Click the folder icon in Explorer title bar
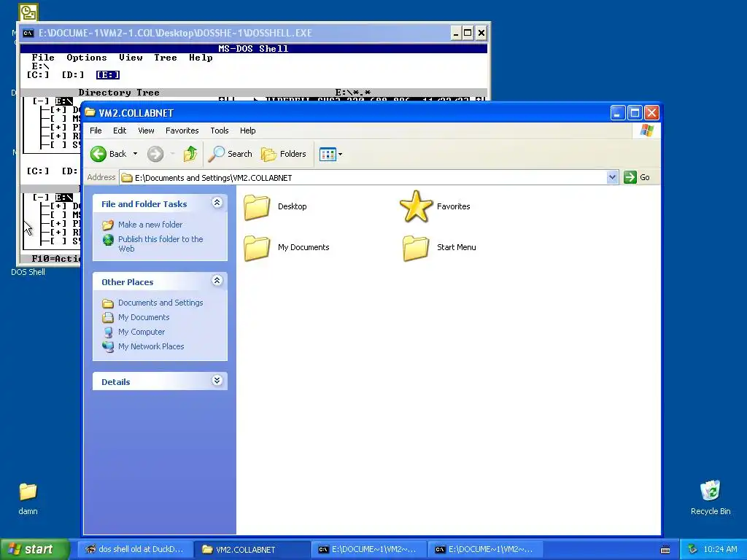Viewport: 747px width, 560px height. (90, 113)
